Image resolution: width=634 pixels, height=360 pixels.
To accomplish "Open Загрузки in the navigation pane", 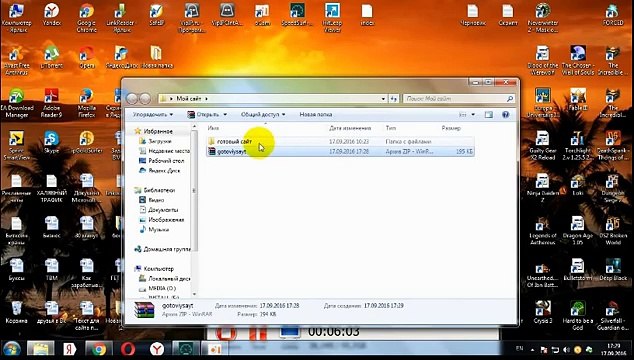I will coord(160,141).
